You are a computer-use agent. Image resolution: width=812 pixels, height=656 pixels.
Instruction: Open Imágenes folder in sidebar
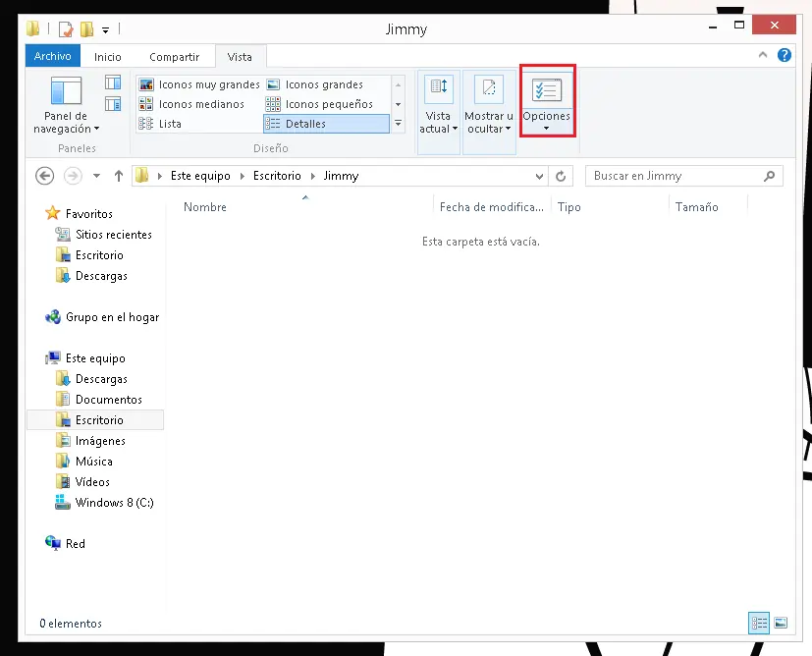[x=90, y=441]
